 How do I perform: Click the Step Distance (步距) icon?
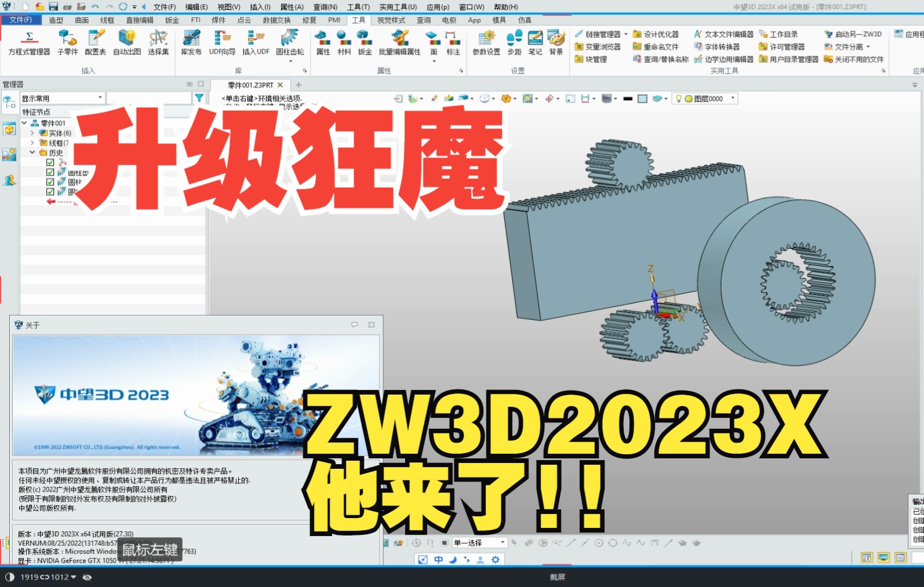tap(514, 43)
